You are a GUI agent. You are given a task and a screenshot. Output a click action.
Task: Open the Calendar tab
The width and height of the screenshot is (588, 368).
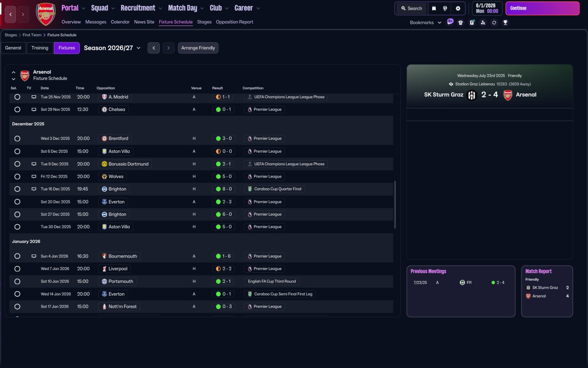pyautogui.click(x=120, y=22)
